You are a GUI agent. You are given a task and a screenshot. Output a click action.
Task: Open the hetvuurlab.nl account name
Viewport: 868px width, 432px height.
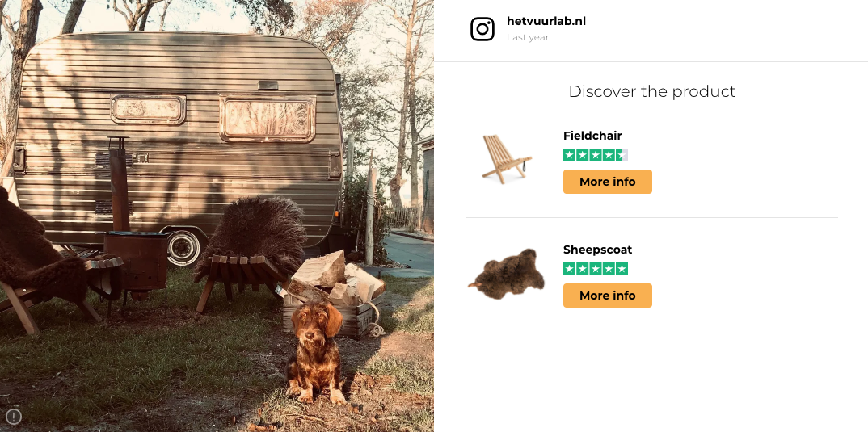point(546,21)
